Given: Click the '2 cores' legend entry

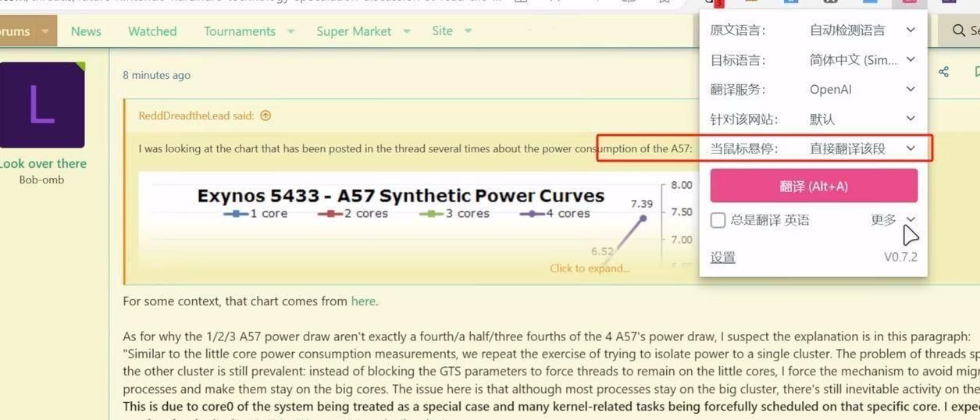Looking at the screenshot, I should pos(353,213).
